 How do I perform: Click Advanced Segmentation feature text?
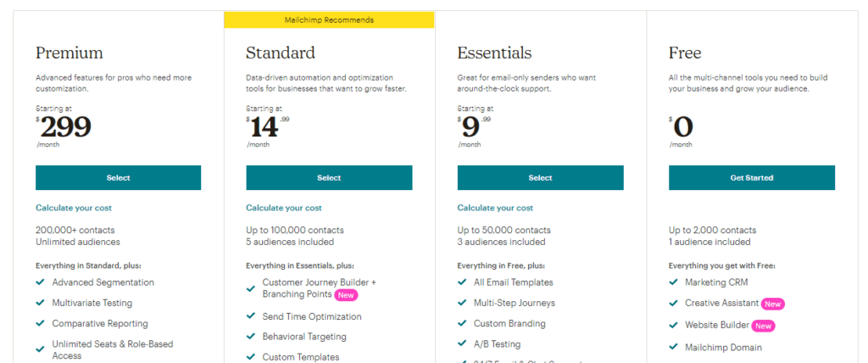pos(103,282)
